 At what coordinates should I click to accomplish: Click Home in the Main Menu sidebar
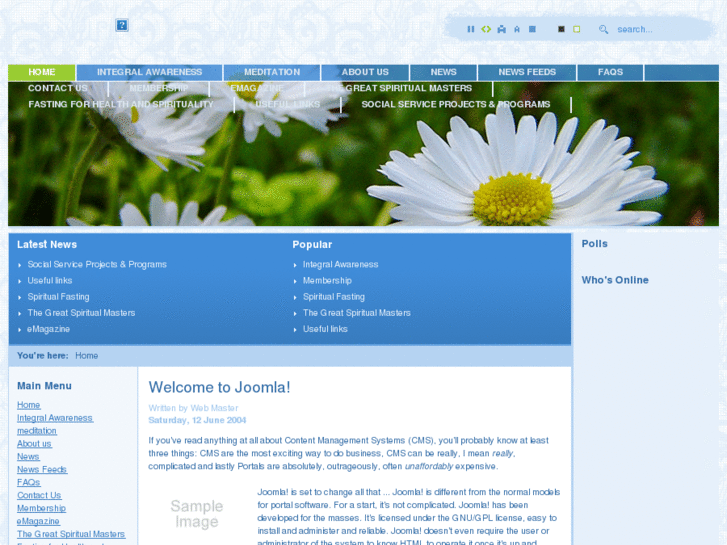29,405
